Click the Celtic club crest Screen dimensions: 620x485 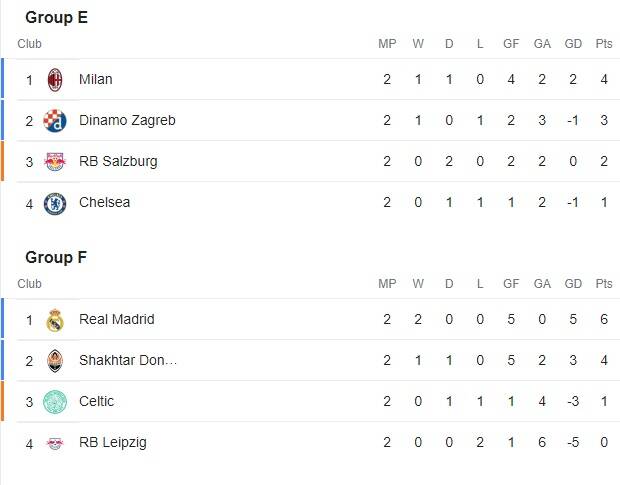coord(55,402)
